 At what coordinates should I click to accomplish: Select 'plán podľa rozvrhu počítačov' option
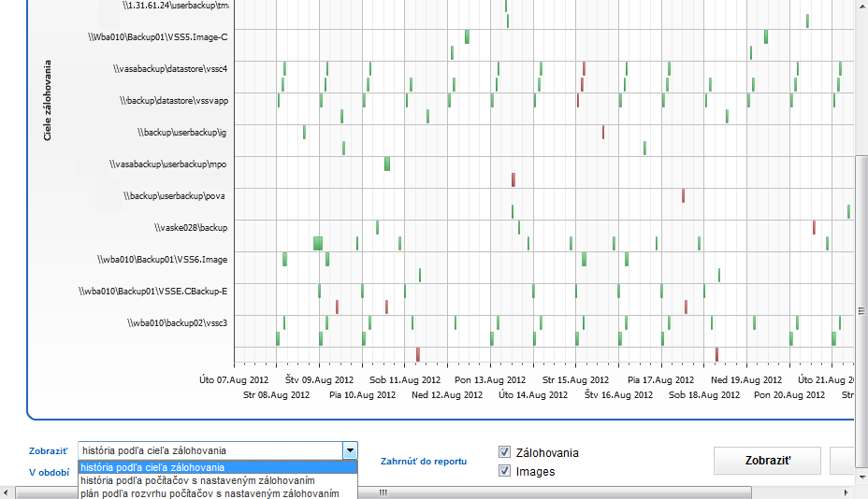tap(218, 493)
